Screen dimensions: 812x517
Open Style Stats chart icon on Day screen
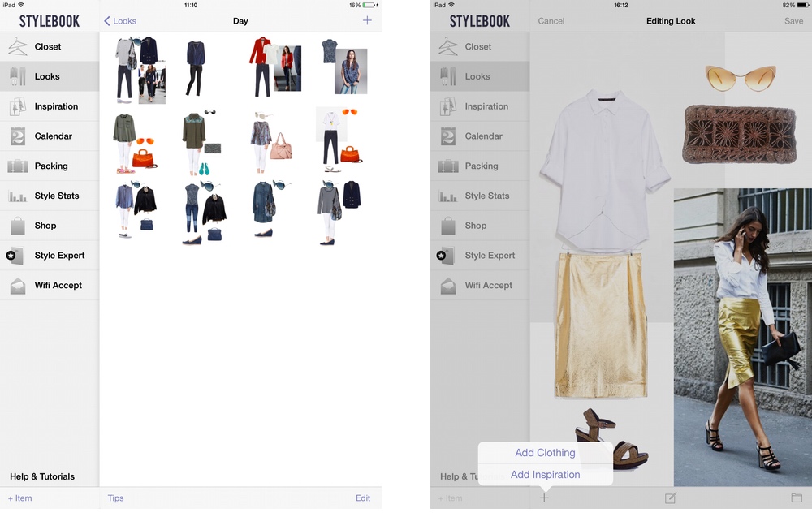point(18,196)
